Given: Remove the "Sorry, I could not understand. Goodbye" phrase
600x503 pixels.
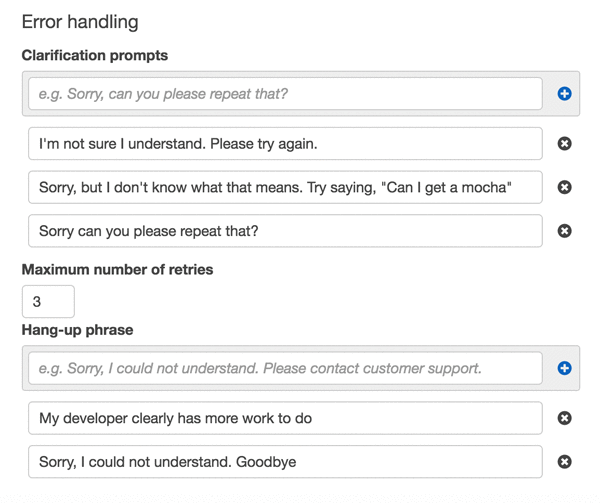Looking at the screenshot, I should [x=564, y=462].
